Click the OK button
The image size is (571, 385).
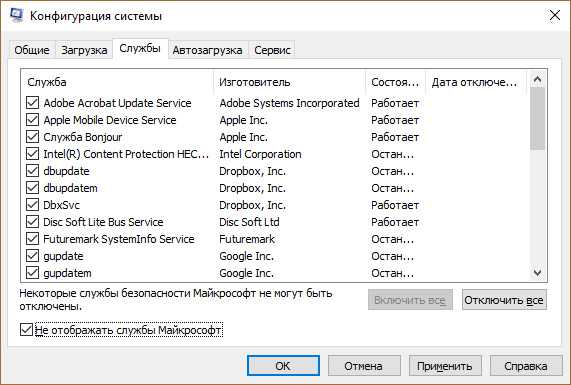point(283,366)
